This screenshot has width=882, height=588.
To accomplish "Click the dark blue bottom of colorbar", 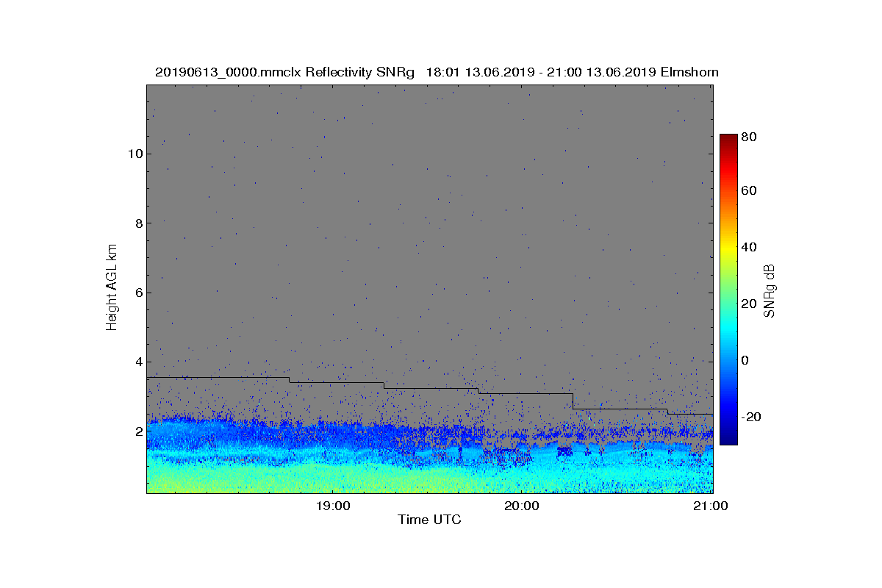I will click(728, 440).
